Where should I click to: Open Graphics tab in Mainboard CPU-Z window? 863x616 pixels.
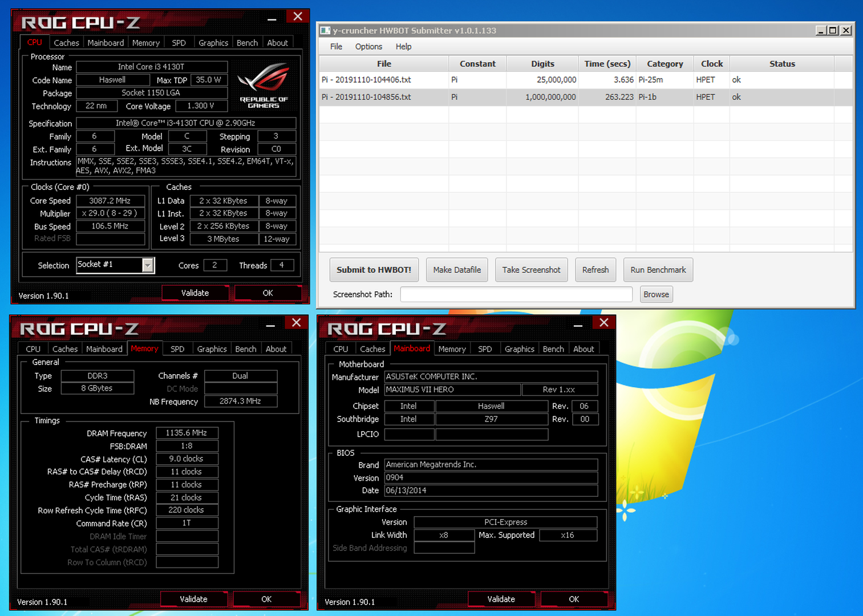point(520,349)
